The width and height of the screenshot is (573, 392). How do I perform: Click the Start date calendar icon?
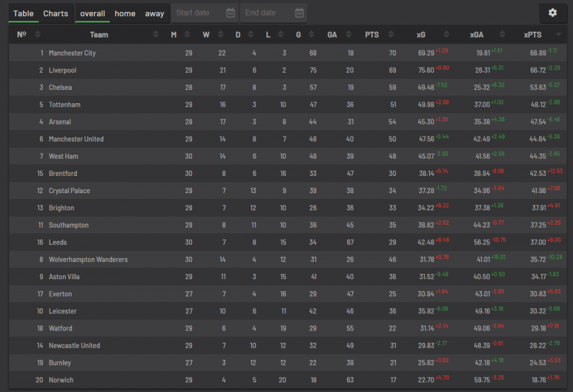230,13
